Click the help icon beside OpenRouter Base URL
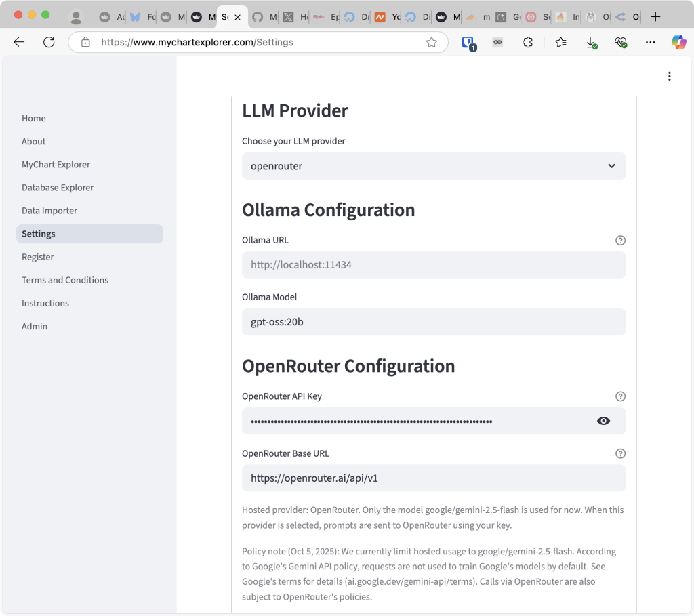 pyautogui.click(x=620, y=453)
